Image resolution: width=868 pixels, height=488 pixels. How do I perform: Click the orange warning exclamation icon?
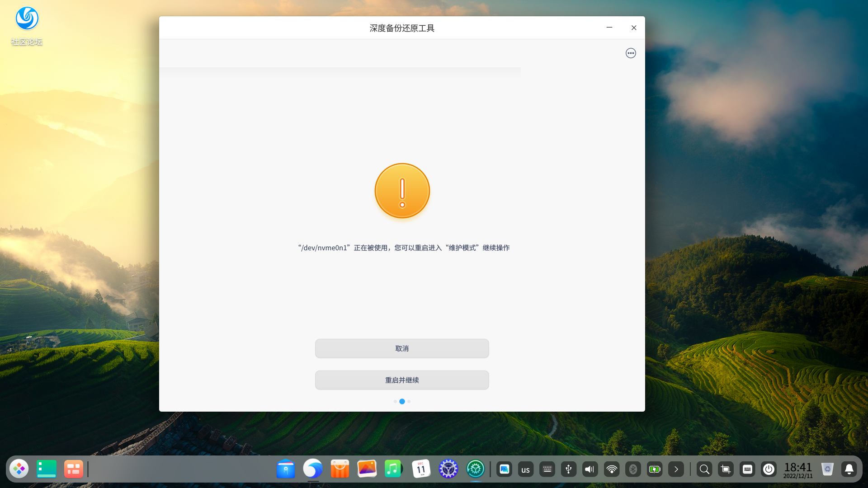pyautogui.click(x=402, y=191)
